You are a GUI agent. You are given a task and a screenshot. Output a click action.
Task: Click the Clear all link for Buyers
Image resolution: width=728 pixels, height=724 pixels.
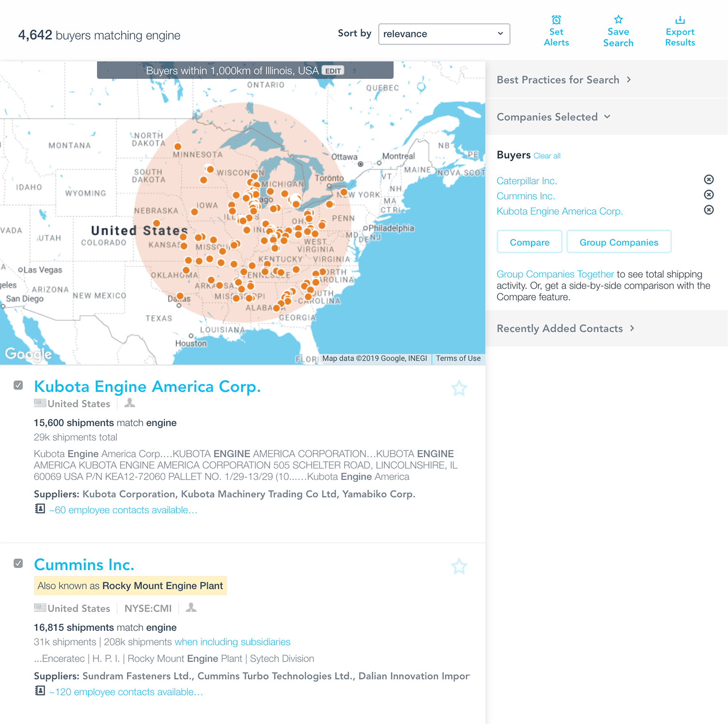coord(547,155)
